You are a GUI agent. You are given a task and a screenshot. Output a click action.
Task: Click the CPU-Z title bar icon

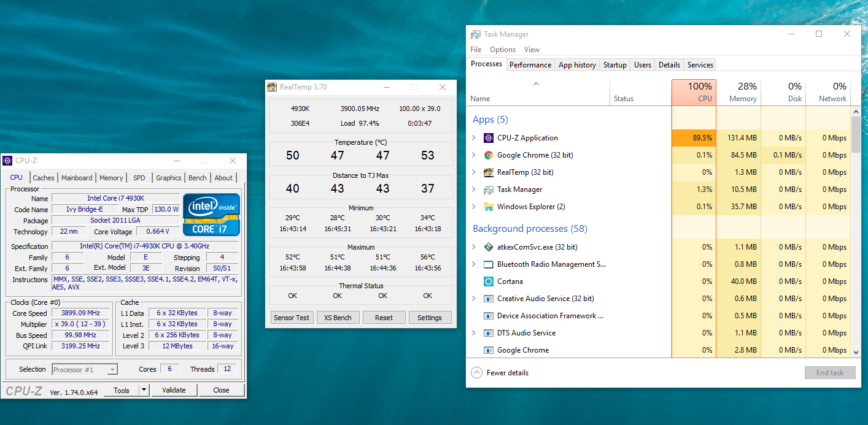(7, 161)
